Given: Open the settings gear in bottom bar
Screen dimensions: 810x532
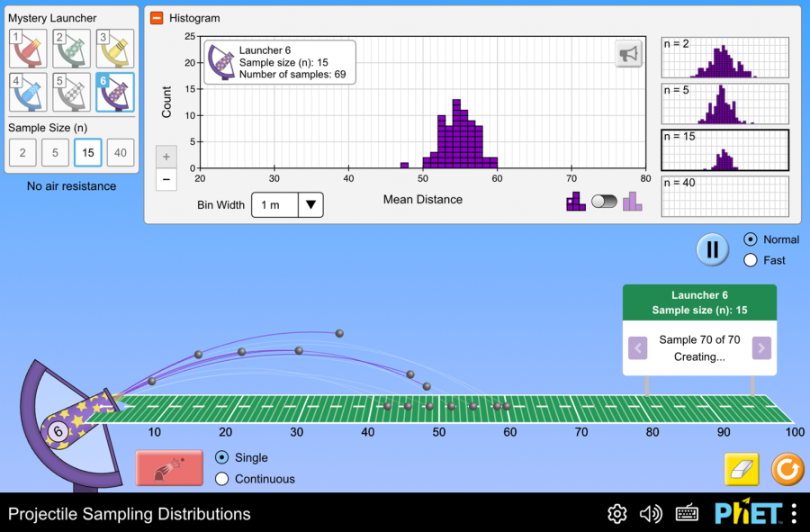Looking at the screenshot, I should point(616,514).
